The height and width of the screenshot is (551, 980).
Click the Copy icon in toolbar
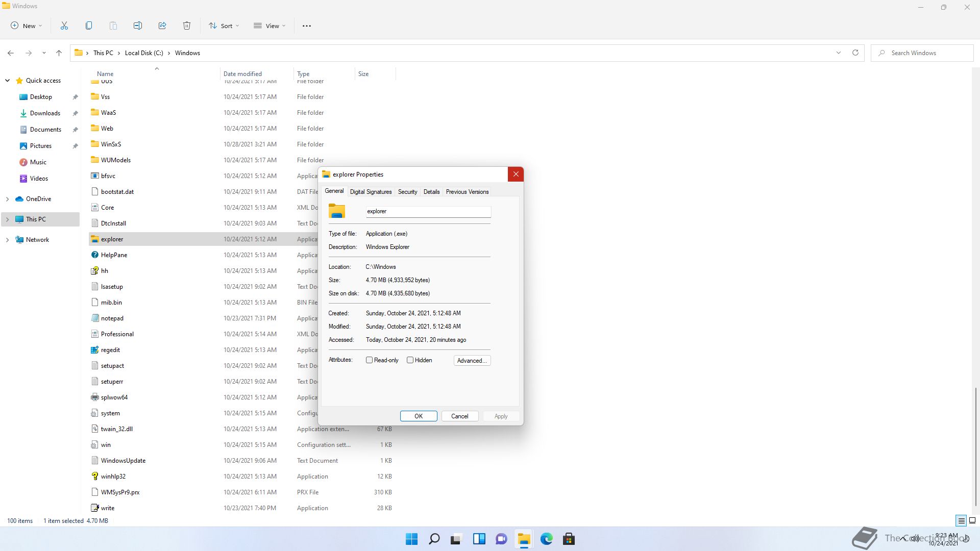[x=89, y=26]
